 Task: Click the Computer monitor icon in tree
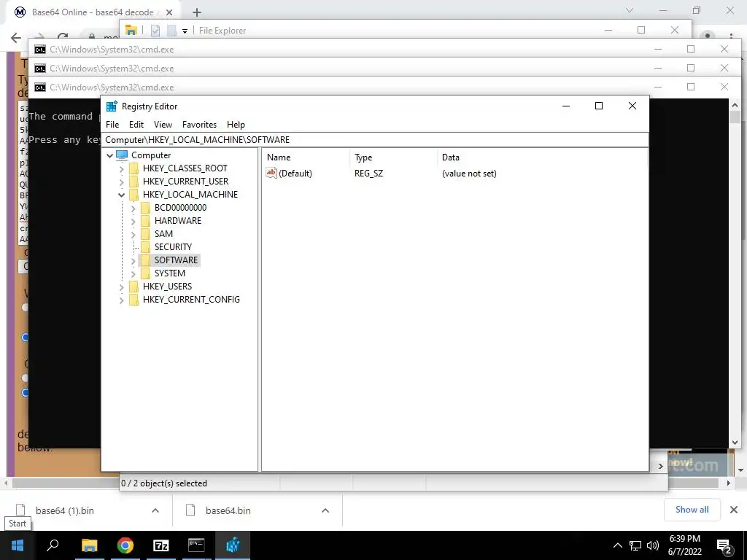coord(122,155)
